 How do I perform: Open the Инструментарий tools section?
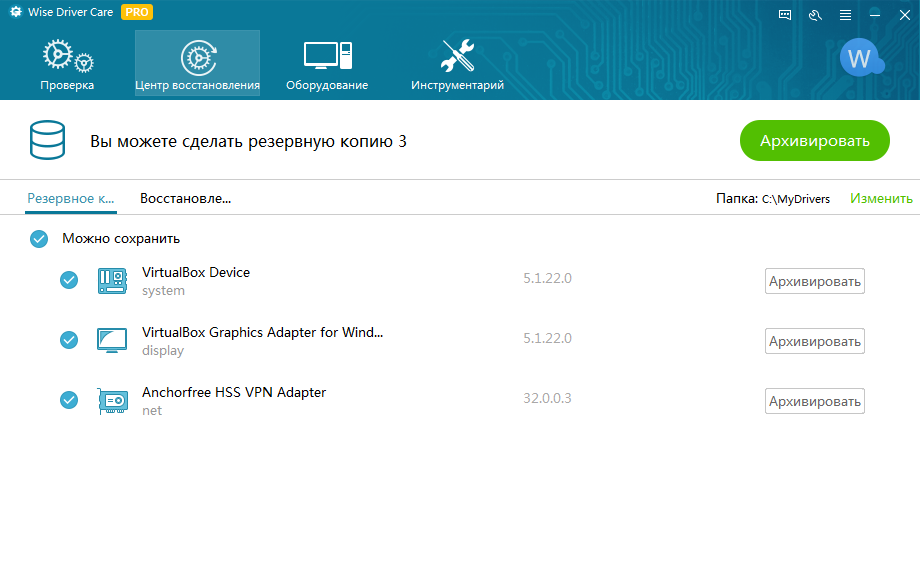point(457,65)
